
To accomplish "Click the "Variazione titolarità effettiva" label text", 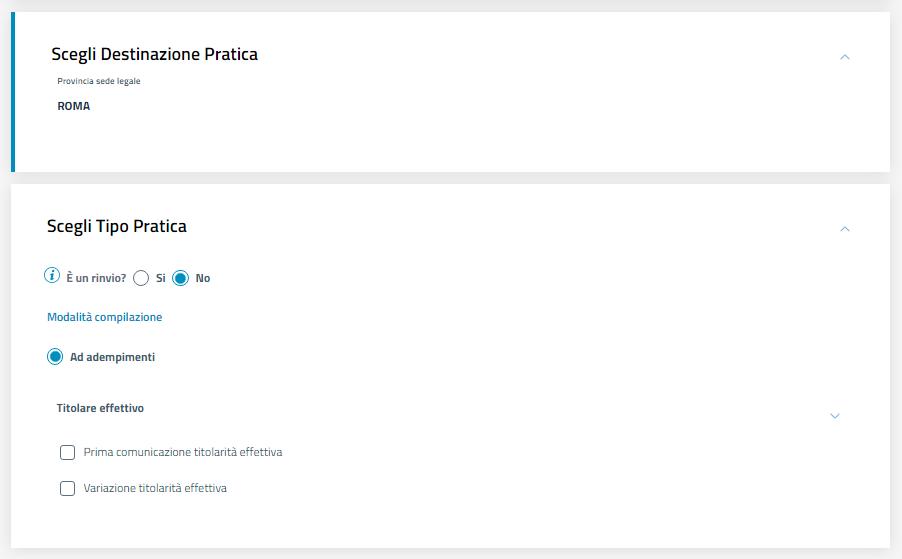I will coord(155,489).
